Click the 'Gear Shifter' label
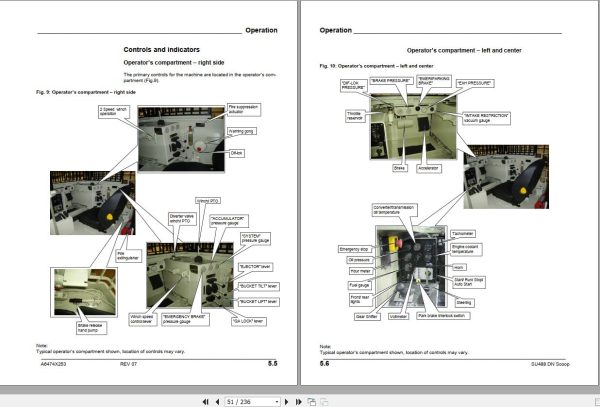600x407 pixels. [x=367, y=317]
